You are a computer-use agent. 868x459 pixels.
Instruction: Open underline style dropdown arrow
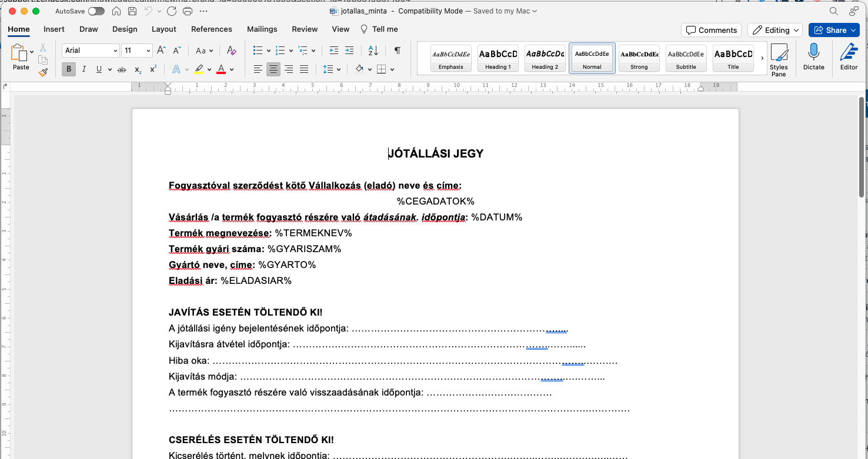[109, 69]
